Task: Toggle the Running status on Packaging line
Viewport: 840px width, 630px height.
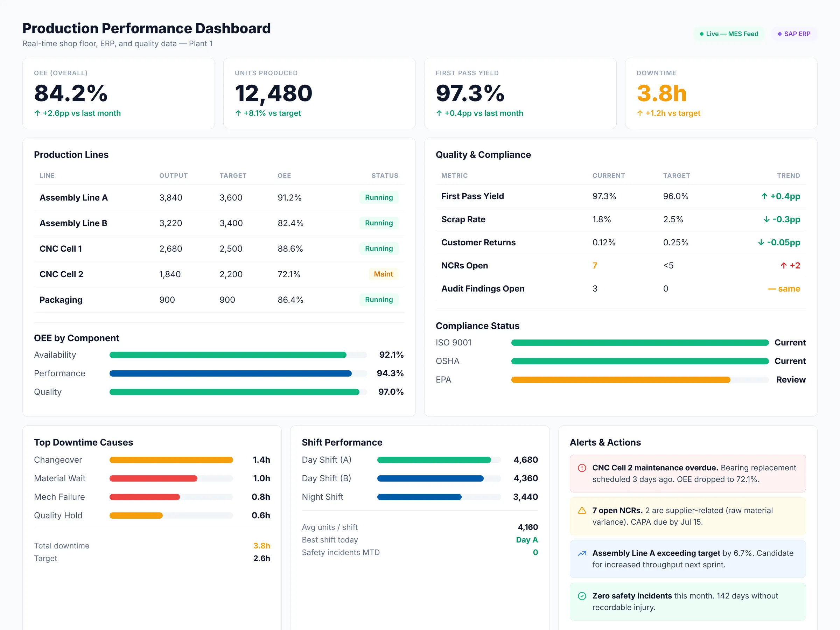Action: pos(379,300)
